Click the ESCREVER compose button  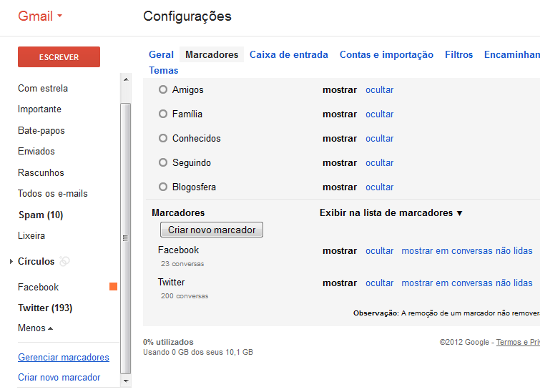[x=59, y=57]
